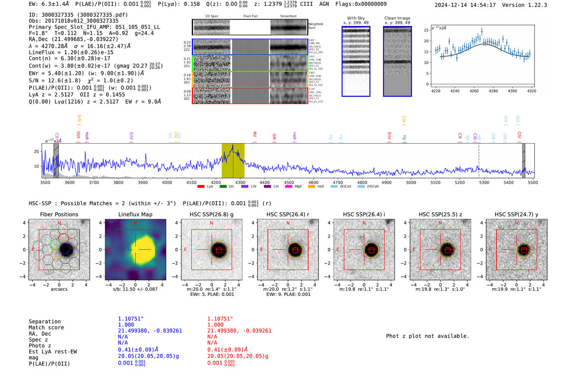Viewport: 576px width, 392px height.
Task: Click the MgII magenta legend swatch
Action: pyautogui.click(x=289, y=186)
